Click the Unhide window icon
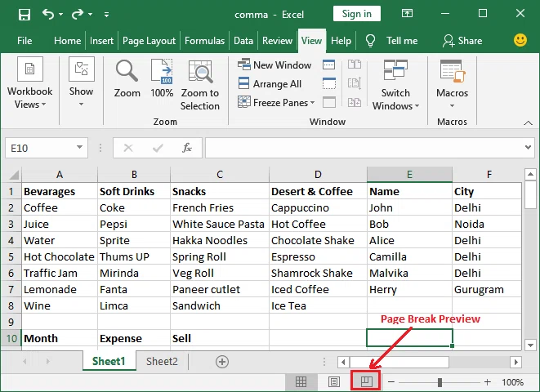Image resolution: width=540 pixels, height=392 pixels. point(329,103)
